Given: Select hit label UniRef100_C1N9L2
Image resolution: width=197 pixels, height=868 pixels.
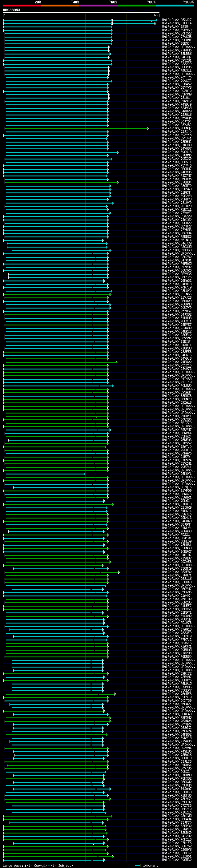Looking at the screenshot, I should [x=177, y=101].
